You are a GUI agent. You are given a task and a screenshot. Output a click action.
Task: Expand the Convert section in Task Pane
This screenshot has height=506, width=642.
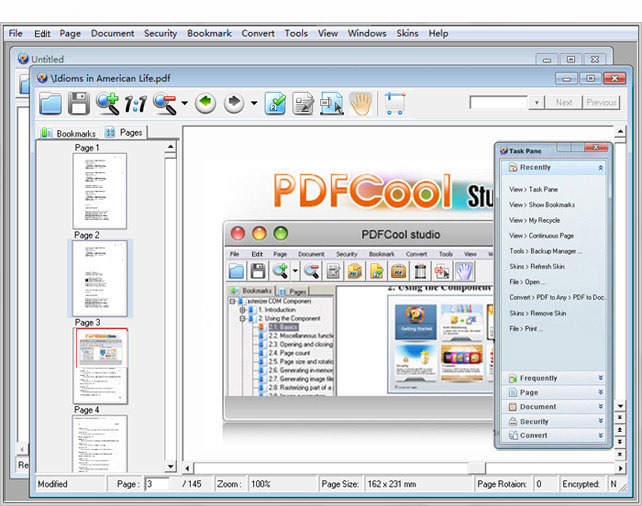point(601,435)
